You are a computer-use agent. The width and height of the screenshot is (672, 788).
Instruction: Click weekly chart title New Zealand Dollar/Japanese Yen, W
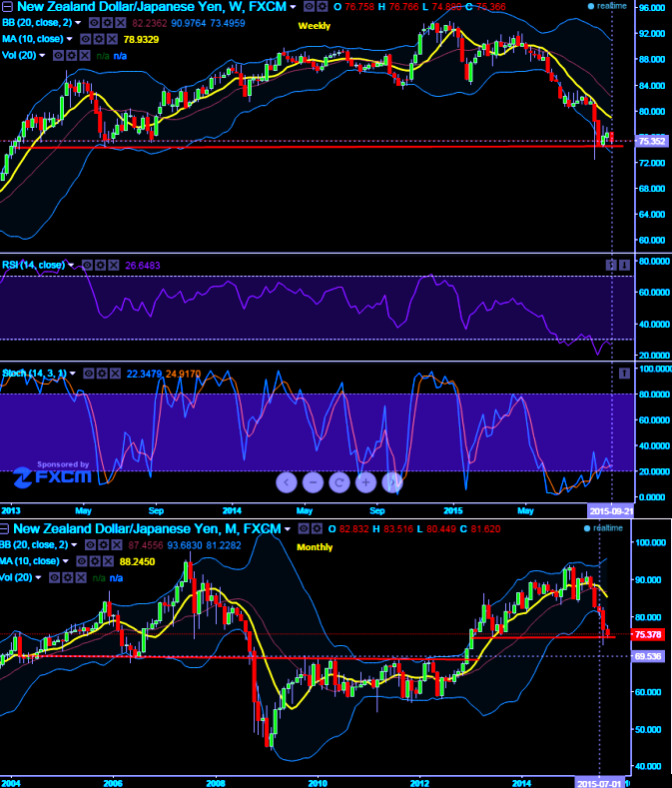(x=152, y=7)
